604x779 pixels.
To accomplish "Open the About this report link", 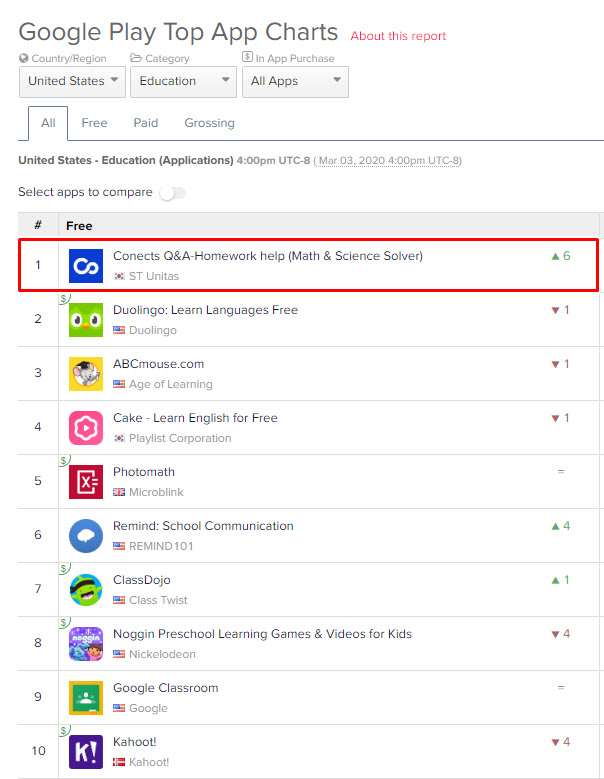I will [398, 36].
